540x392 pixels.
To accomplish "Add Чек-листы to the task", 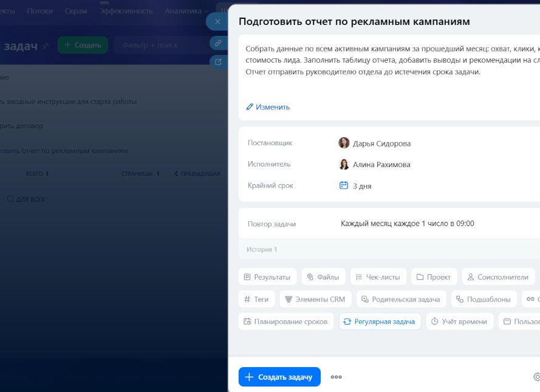I will coord(378,277).
